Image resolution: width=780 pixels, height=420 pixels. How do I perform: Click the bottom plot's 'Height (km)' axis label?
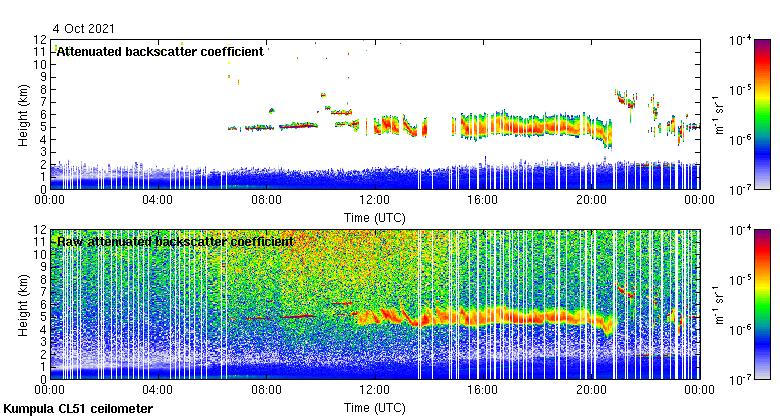pos(21,304)
